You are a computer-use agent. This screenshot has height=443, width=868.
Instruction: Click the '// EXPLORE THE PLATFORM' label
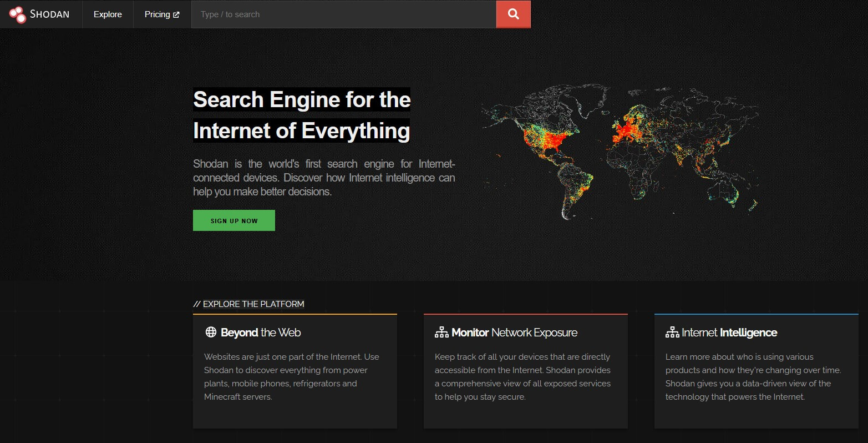coord(248,304)
